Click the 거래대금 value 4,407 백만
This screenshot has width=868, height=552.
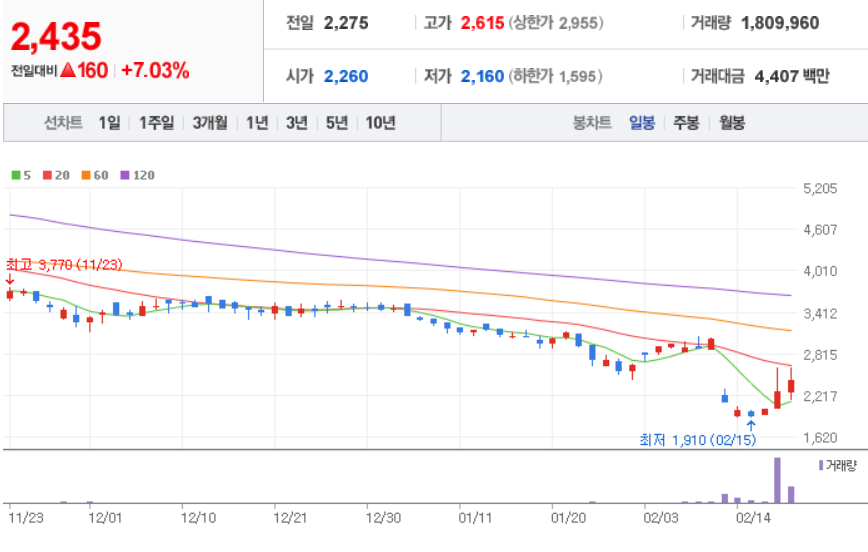792,76
